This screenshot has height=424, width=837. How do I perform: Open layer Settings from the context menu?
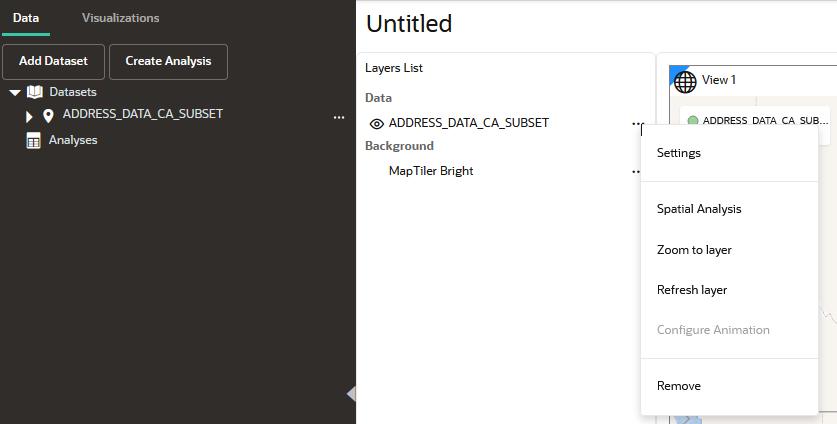[x=678, y=153]
